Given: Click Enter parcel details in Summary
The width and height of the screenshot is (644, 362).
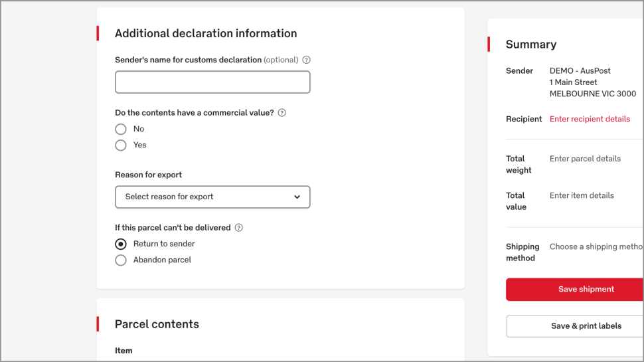Looking at the screenshot, I should point(585,159).
